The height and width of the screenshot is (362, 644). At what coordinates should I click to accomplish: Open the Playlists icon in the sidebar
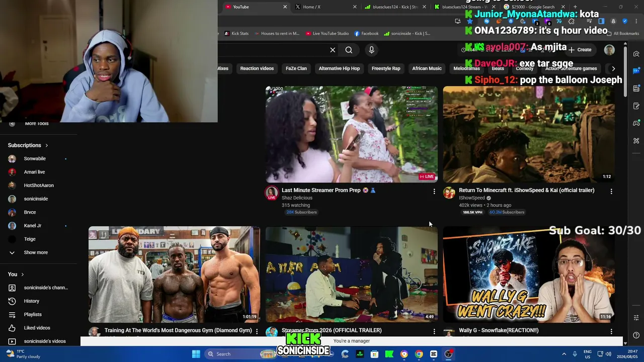click(x=12, y=315)
